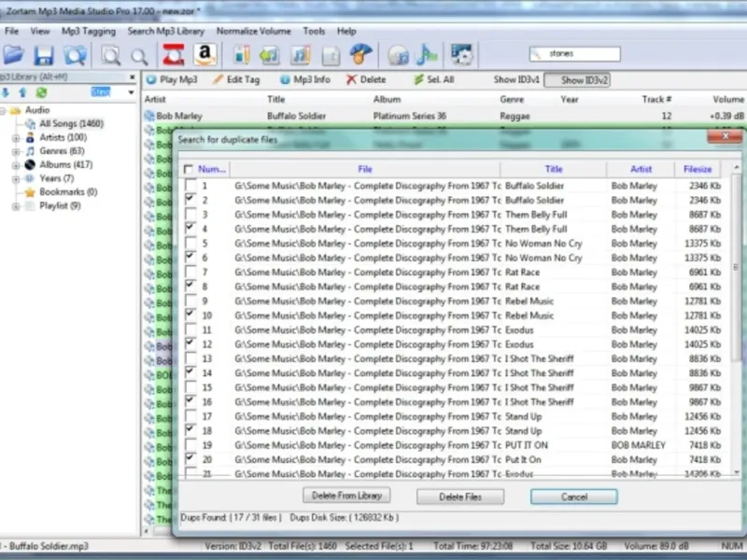The width and height of the screenshot is (747, 560).
Task: Click the green refresh icon in library panel
Action: 41,92
